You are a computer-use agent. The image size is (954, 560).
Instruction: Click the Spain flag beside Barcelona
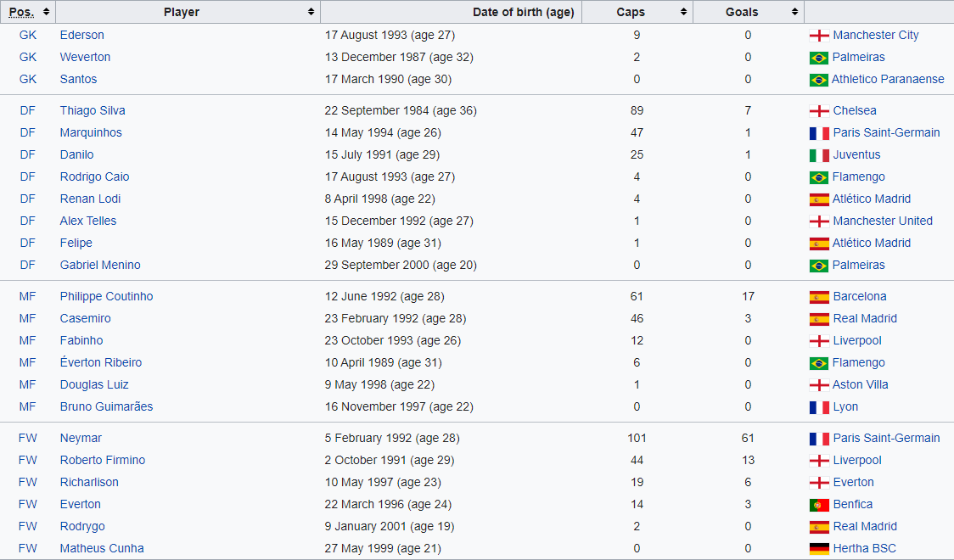point(818,297)
